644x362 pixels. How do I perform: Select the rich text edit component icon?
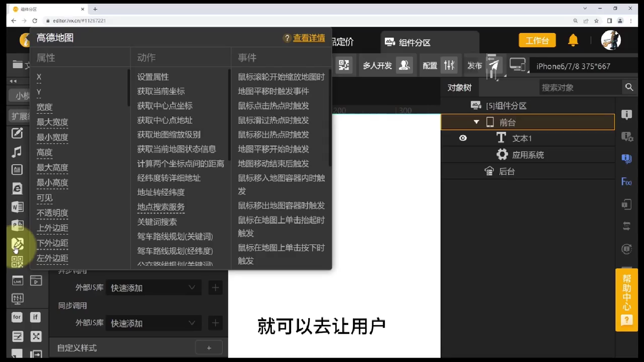pyautogui.click(x=17, y=133)
